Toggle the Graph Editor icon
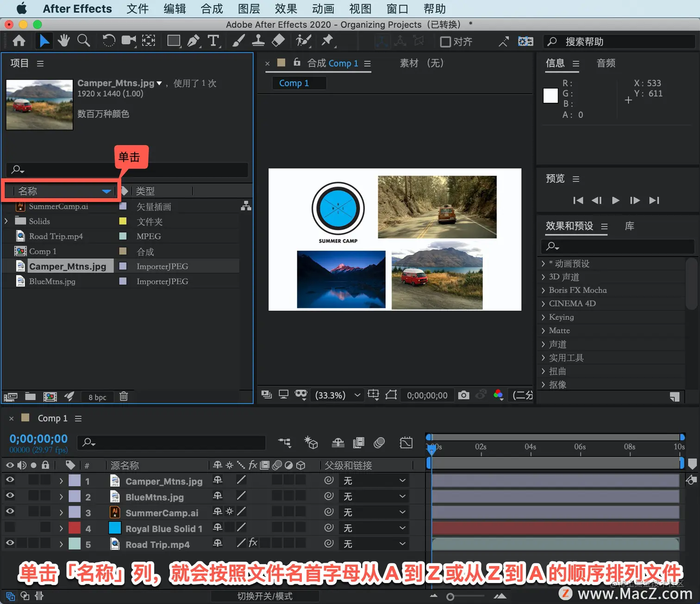 406,443
